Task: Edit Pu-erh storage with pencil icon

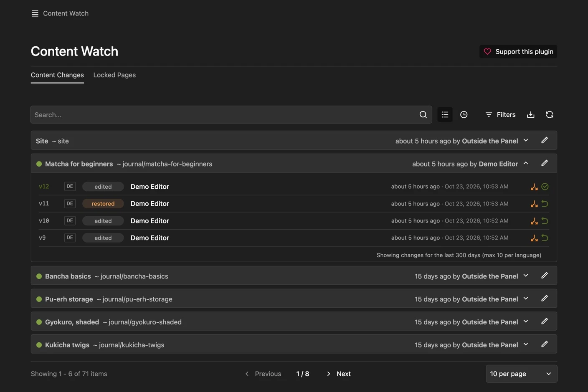Action: pos(545,299)
